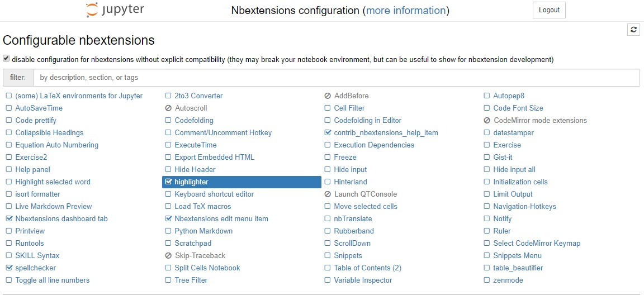Uncheck contrib_nbextensions_help_item checkbox
Viewport: 644px width, 300px height.
(328, 133)
